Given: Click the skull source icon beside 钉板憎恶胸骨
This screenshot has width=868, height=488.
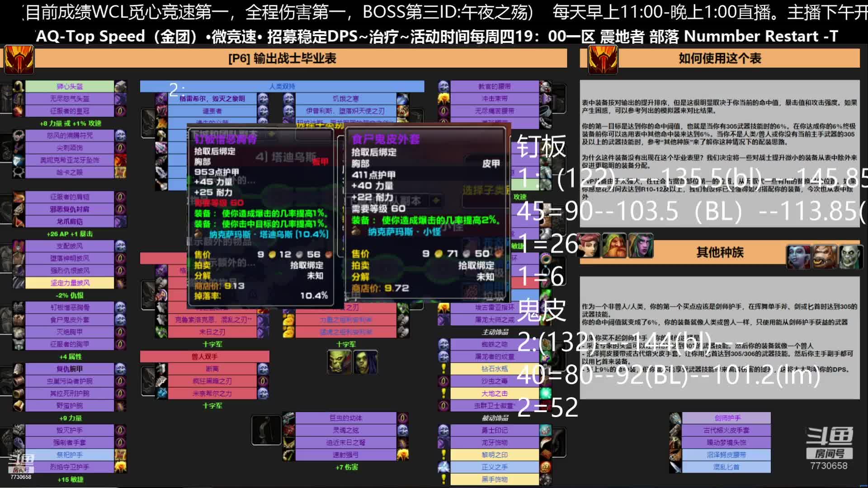Looking at the screenshot, I should (x=120, y=308).
